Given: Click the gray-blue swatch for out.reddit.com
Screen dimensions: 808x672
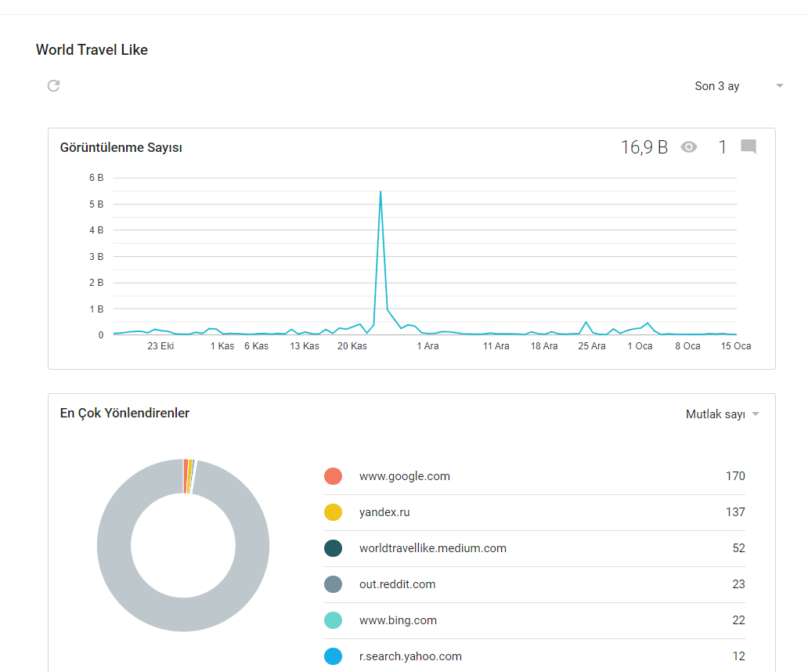Looking at the screenshot, I should click(x=333, y=584).
